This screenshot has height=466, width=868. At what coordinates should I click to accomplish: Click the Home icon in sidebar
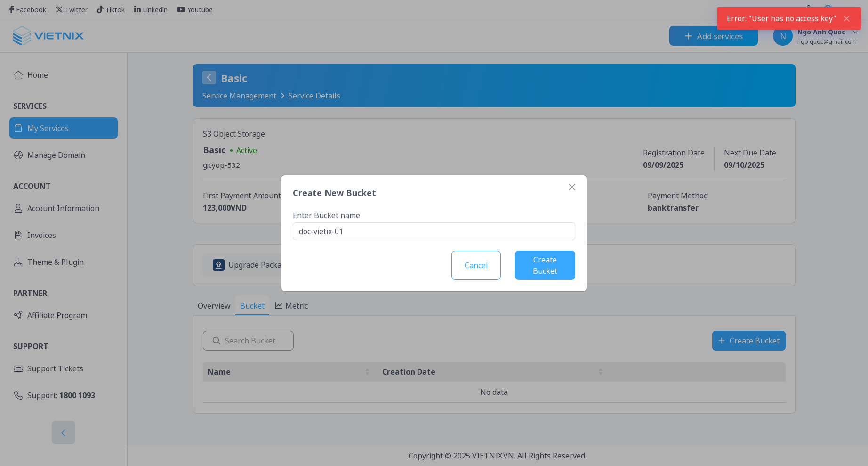[x=18, y=74]
